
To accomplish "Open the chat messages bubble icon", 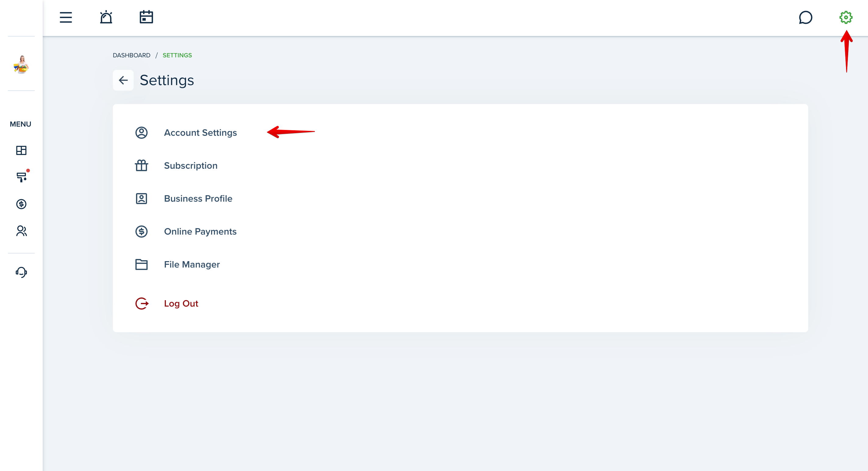I will (805, 17).
